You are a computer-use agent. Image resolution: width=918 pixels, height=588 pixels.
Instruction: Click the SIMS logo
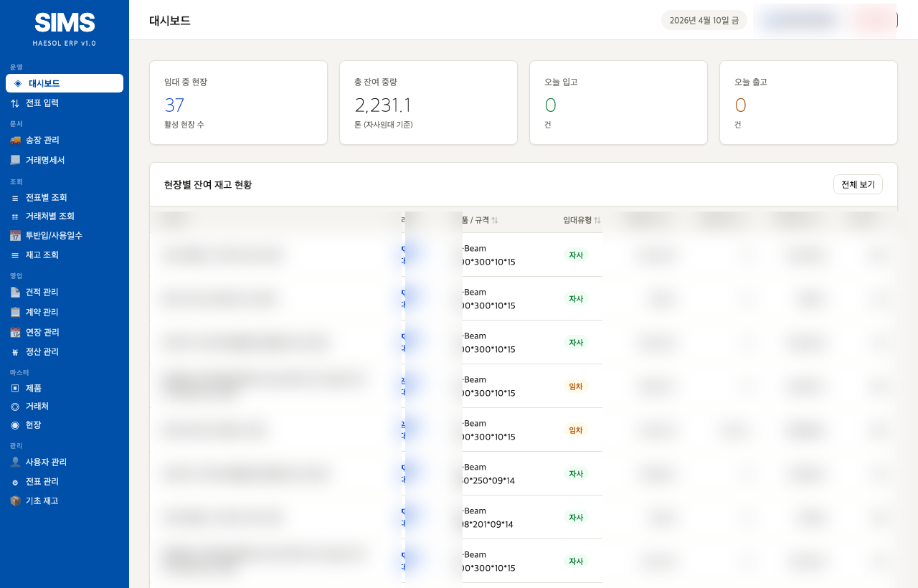coord(65,23)
